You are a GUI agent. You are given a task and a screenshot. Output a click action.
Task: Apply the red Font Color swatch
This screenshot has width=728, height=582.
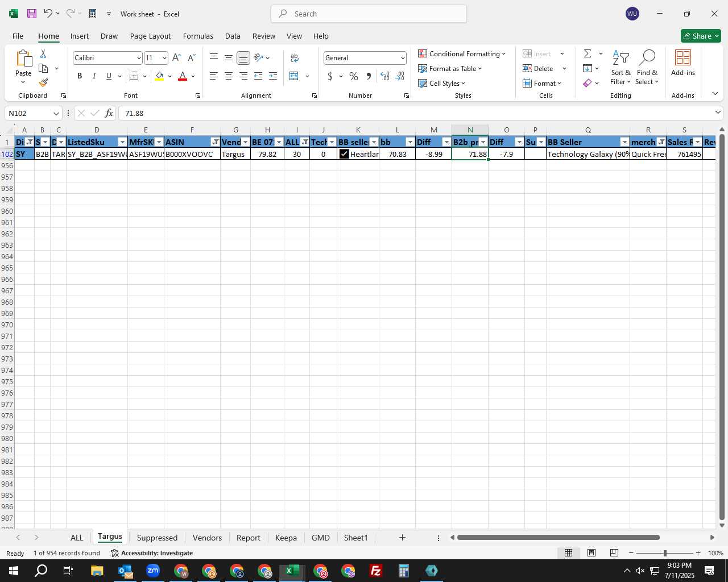(x=183, y=76)
